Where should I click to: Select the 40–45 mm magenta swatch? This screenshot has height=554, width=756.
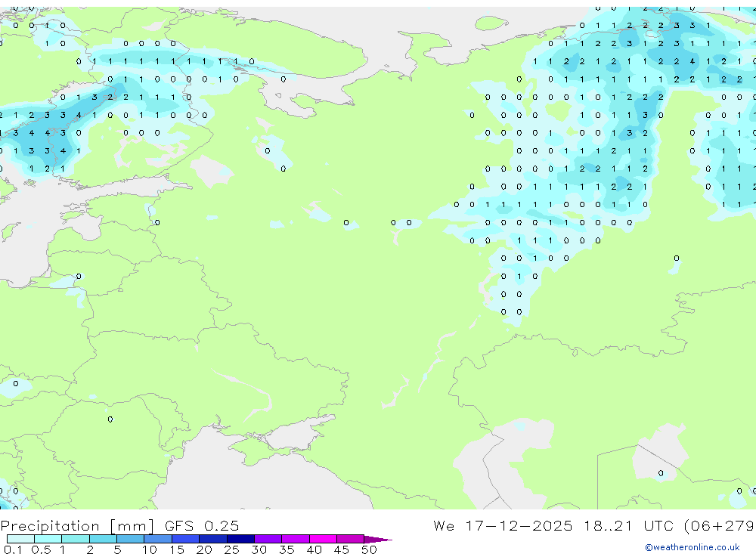tap(323, 539)
